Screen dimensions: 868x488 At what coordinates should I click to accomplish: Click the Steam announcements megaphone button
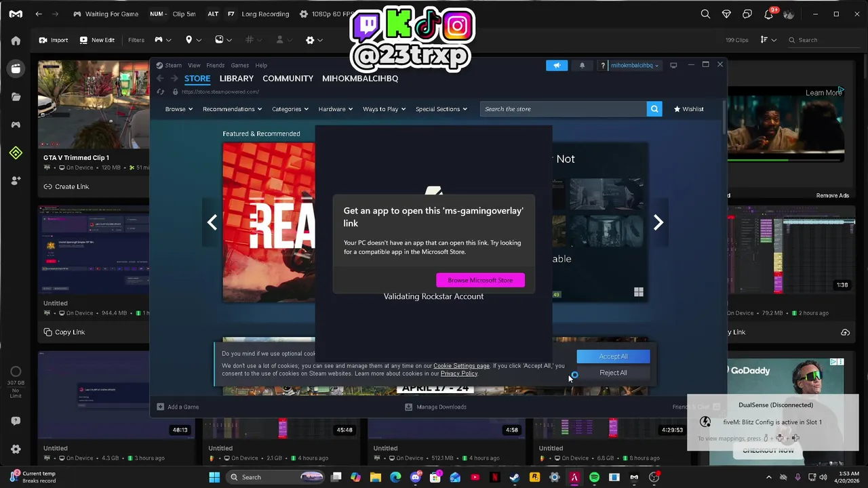click(557, 65)
